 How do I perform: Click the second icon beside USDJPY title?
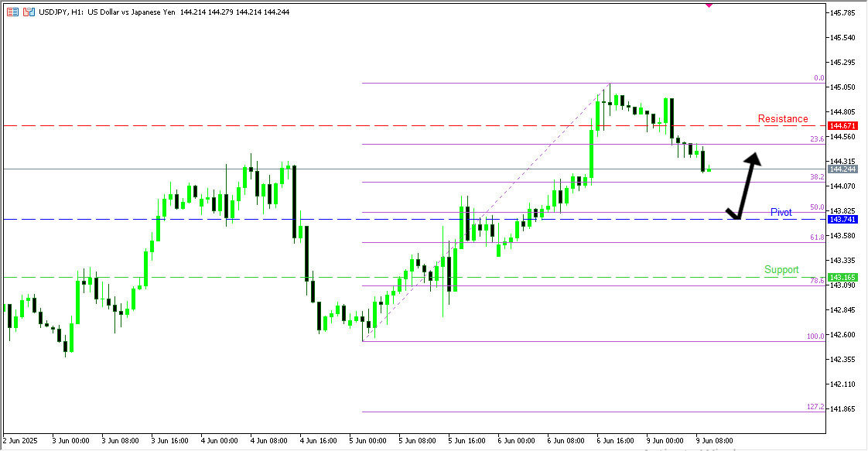(29, 13)
